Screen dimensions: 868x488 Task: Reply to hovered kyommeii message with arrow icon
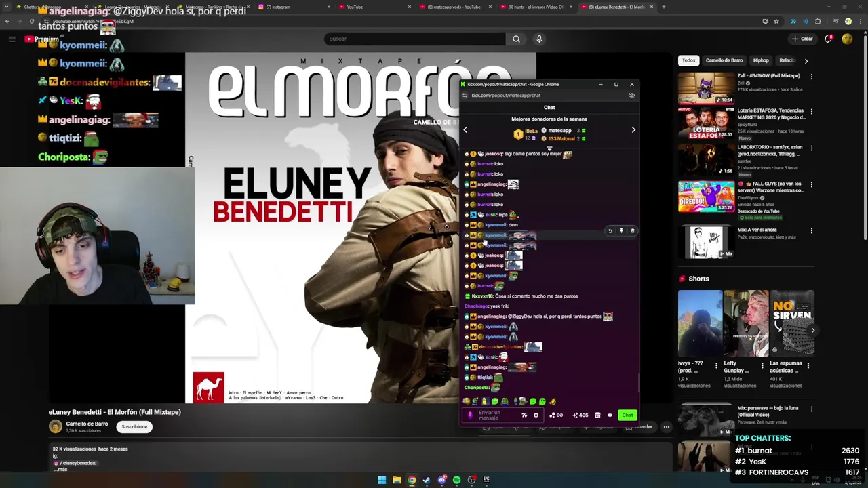[x=610, y=231]
